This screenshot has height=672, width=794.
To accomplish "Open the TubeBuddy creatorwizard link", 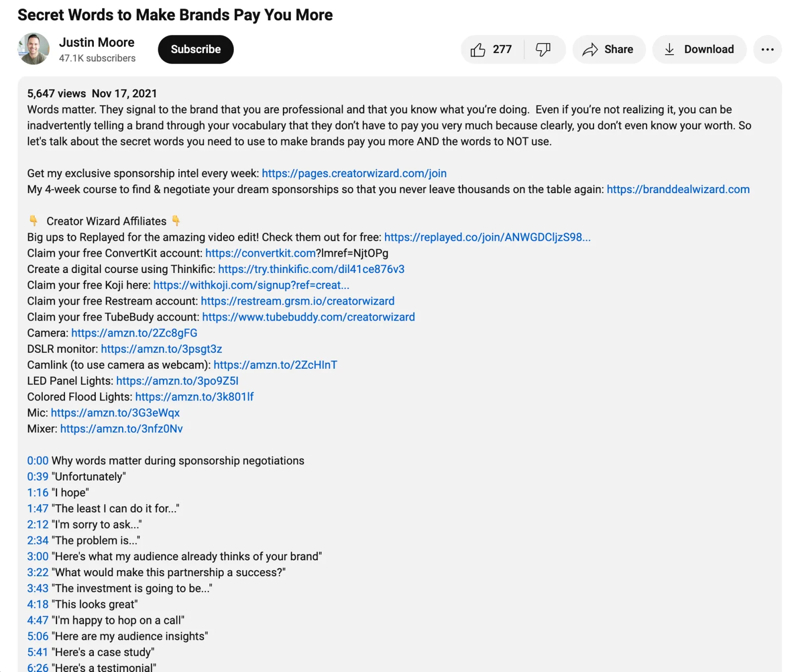I will pyautogui.click(x=308, y=317).
